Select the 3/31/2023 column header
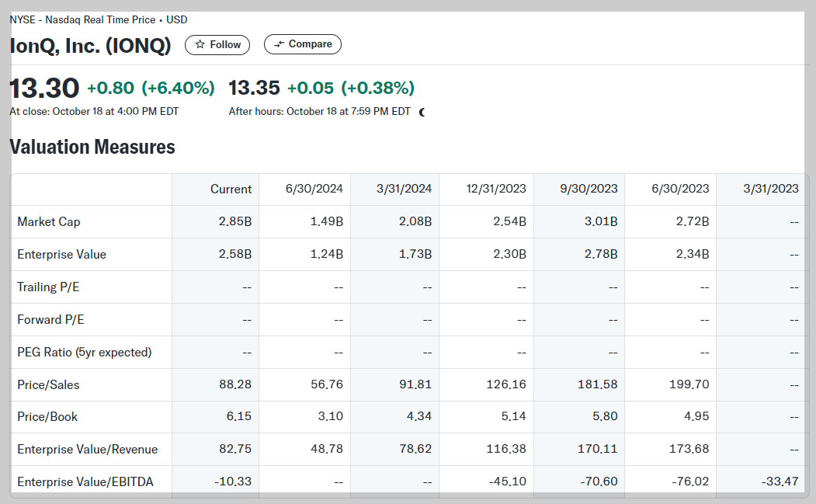Viewport: 816px width, 504px height. (771, 189)
